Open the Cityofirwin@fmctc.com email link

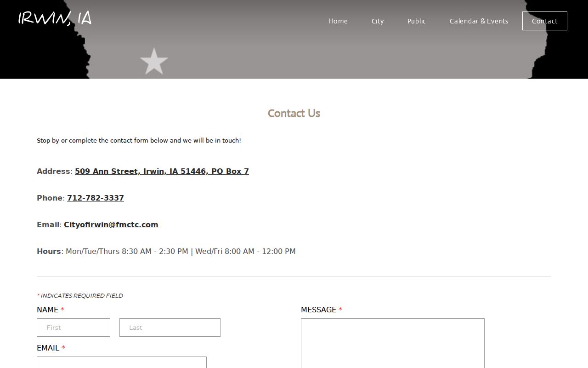click(111, 225)
